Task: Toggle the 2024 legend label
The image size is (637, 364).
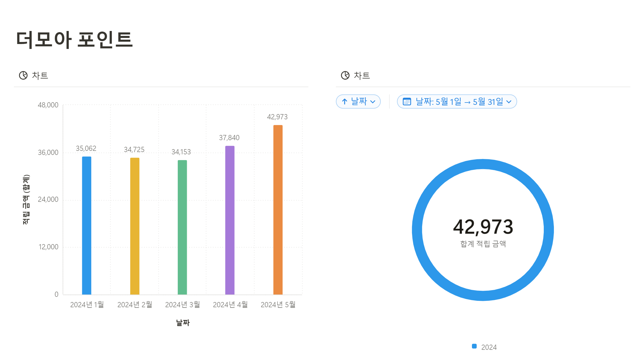Action: [x=489, y=347]
